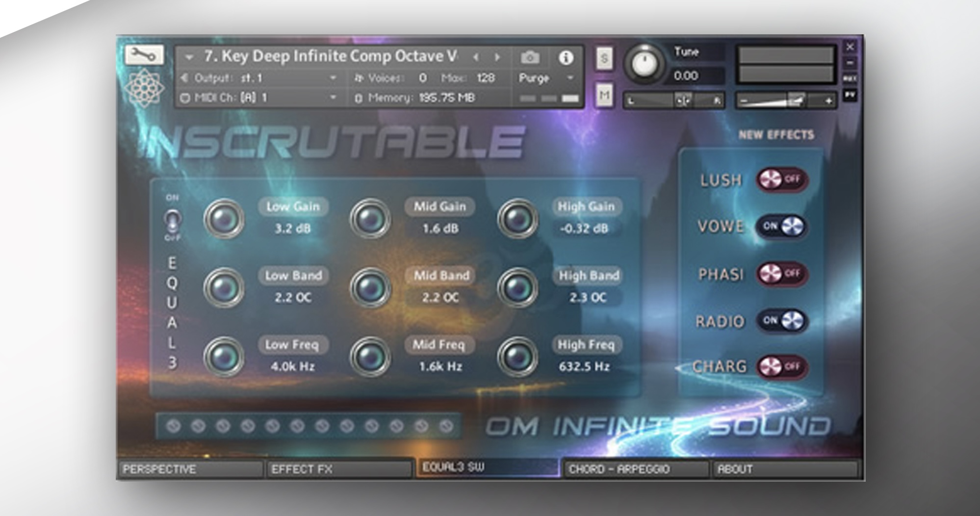This screenshot has width=980, height=516.
Task: Click the 'NEW EFFECTS' heading
Action: point(776,135)
